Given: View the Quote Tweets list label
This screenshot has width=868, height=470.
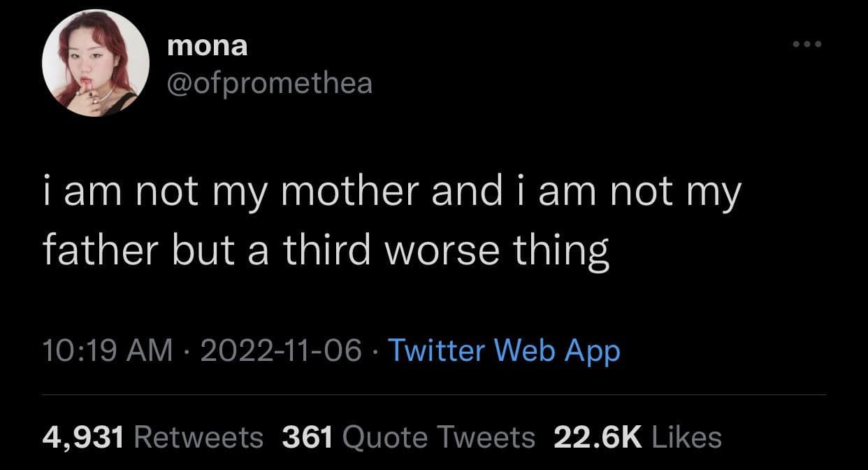Looking at the screenshot, I should 439,437.
